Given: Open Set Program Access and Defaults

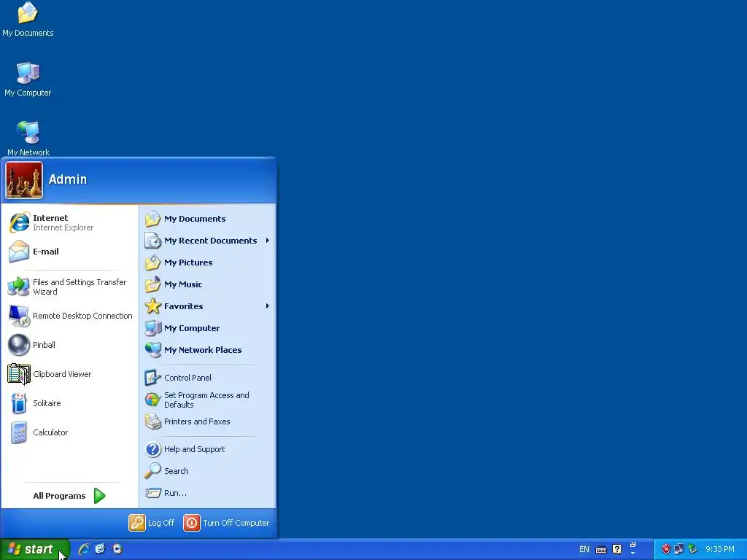Looking at the screenshot, I should click(208, 400).
